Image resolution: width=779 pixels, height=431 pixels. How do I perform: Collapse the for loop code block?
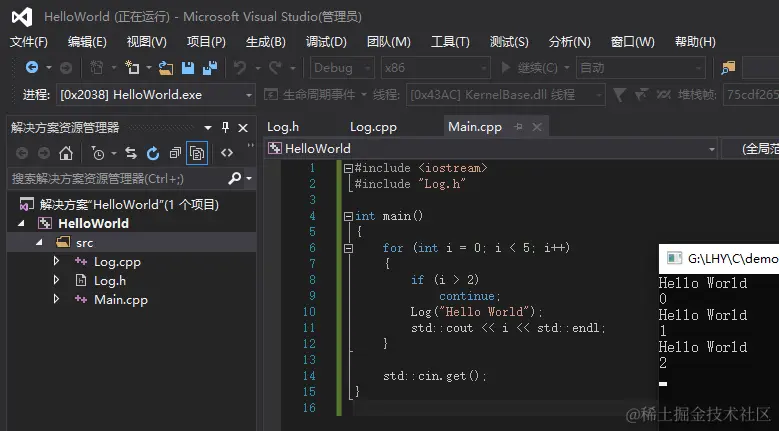pyautogui.click(x=348, y=248)
